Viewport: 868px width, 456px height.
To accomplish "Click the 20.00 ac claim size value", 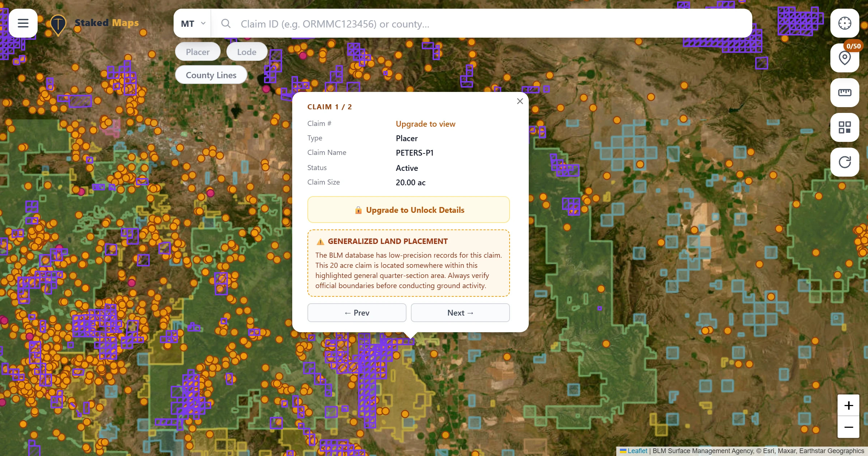I will (410, 182).
